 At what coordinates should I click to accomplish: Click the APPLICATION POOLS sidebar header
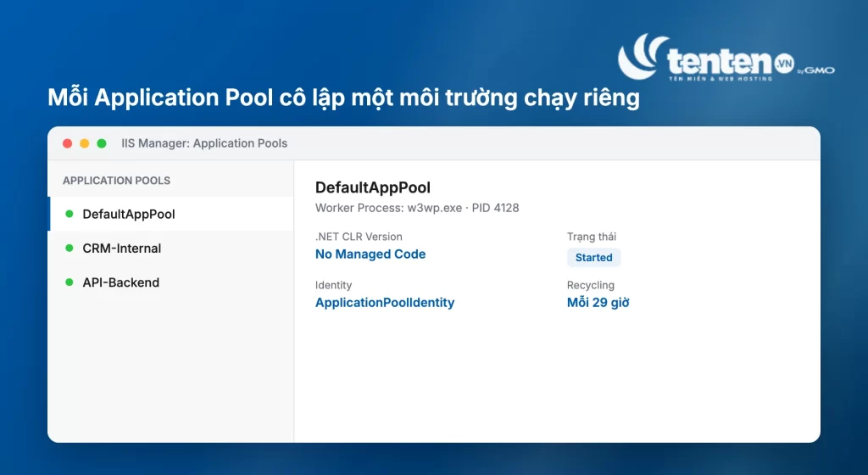click(116, 181)
